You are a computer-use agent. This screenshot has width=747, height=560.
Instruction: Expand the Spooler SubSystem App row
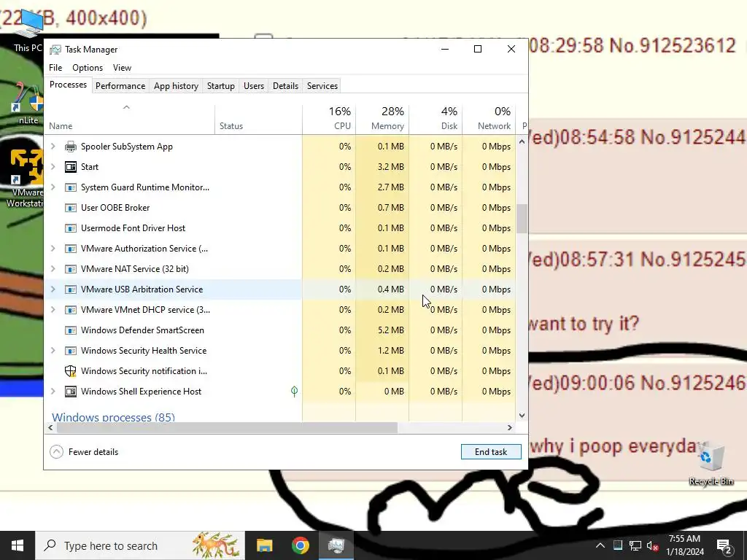[53, 147]
